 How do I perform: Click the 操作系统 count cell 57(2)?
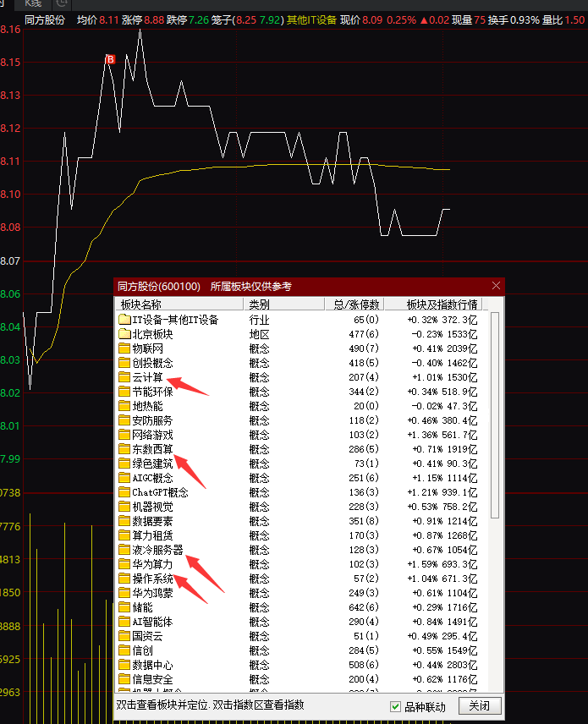click(x=365, y=579)
